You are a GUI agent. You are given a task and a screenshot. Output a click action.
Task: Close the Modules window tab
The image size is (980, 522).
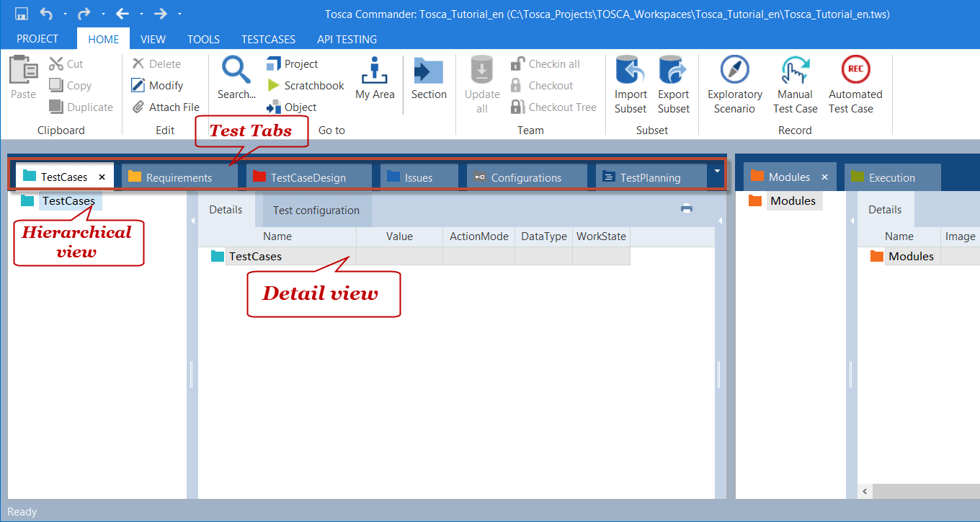pyautogui.click(x=825, y=177)
